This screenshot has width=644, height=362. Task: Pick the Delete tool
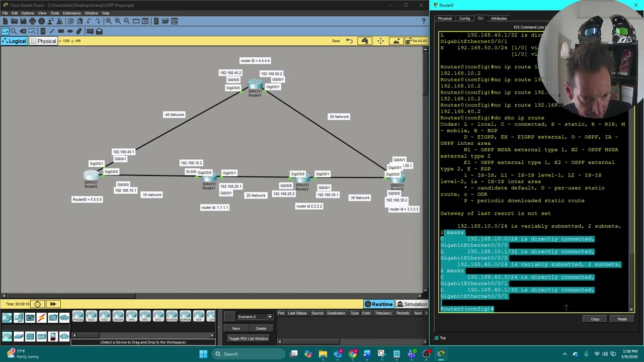click(23, 31)
